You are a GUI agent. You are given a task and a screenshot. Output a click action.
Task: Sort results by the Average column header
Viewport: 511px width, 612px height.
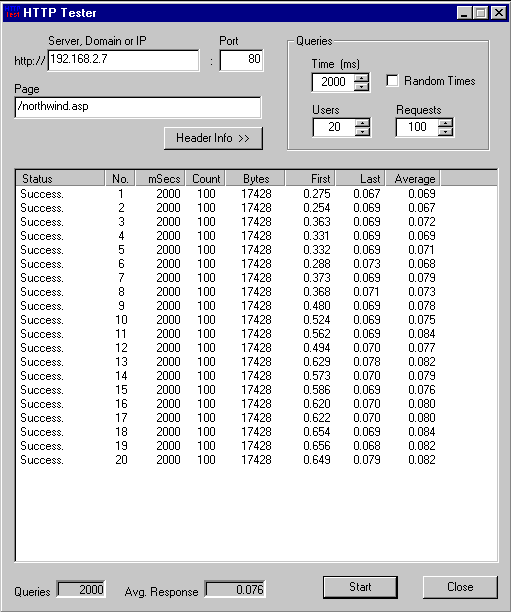click(413, 179)
